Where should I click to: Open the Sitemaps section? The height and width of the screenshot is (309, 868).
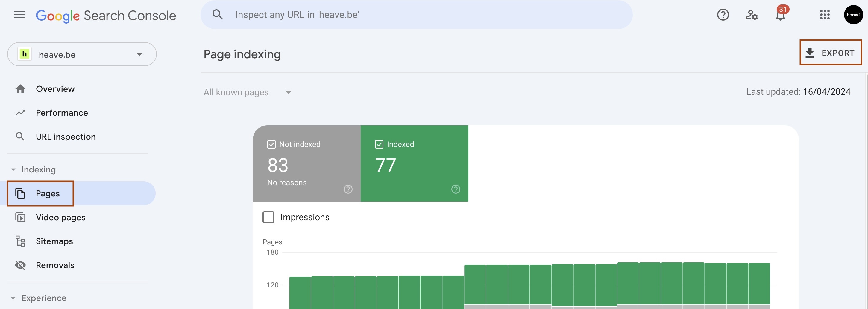54,241
